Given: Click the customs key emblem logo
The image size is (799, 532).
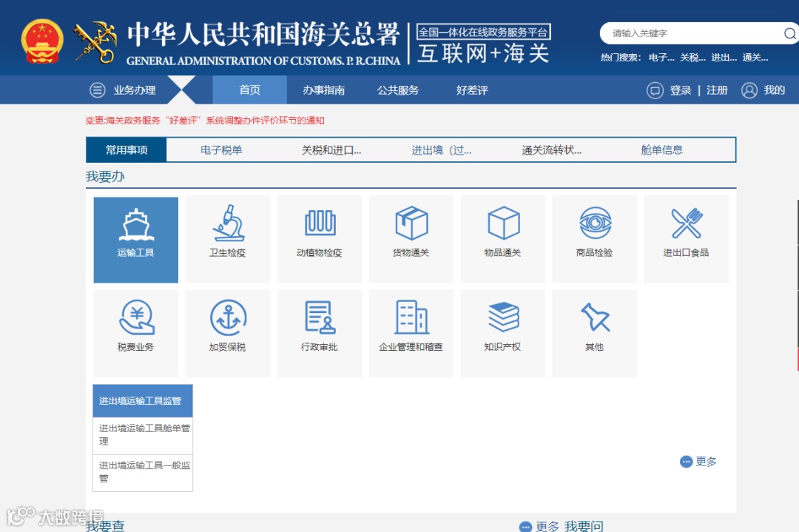Looking at the screenshot, I should pos(95,42).
